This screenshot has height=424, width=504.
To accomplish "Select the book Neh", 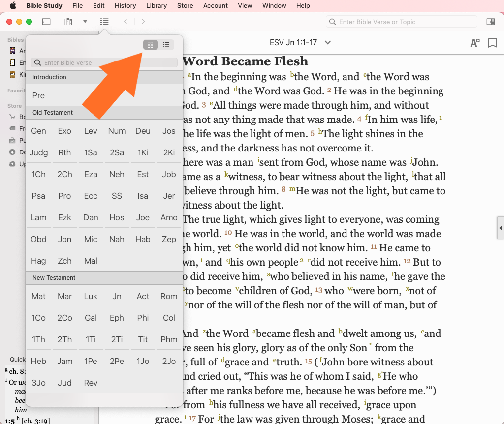I will (117, 175).
